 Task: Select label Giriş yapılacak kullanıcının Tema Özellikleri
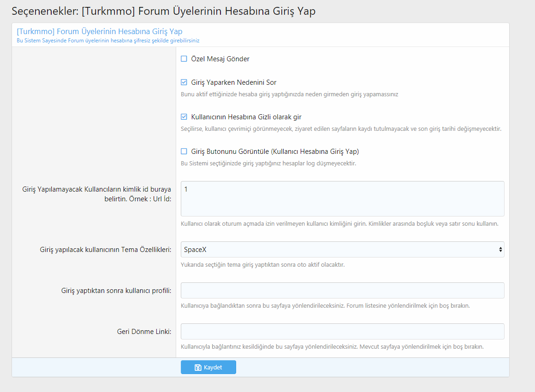[x=106, y=250]
